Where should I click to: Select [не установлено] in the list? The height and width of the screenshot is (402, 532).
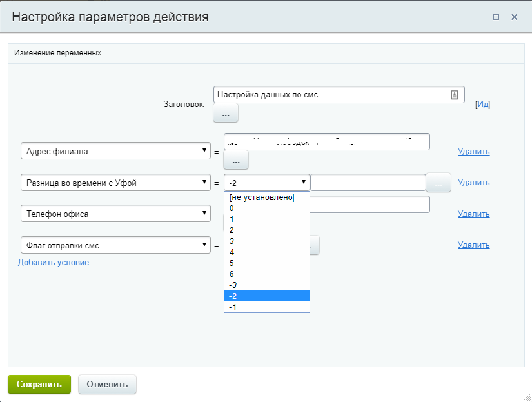[267, 197]
